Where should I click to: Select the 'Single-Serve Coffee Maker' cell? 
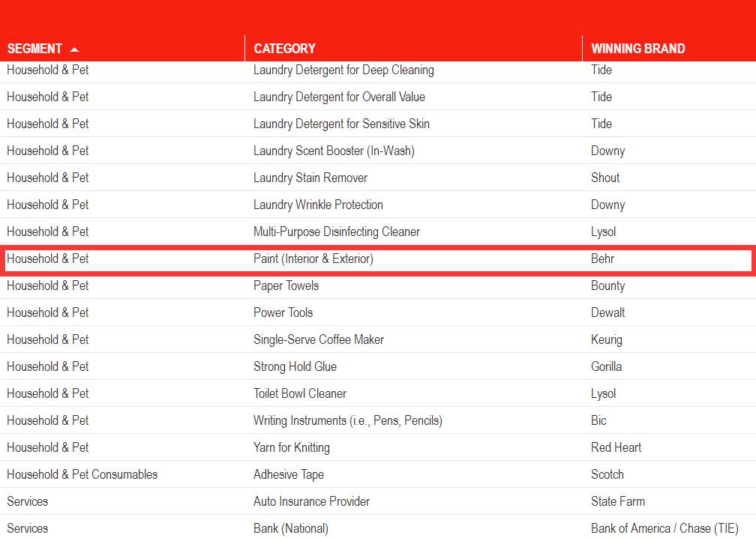click(319, 339)
